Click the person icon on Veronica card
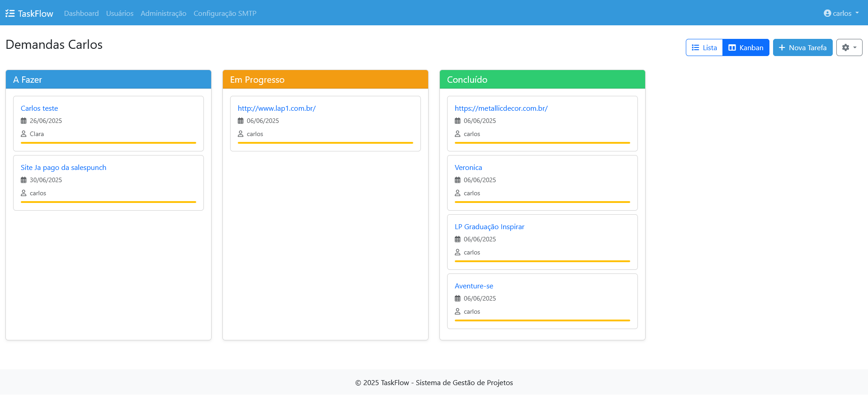This screenshot has width=868, height=419. pyautogui.click(x=458, y=193)
